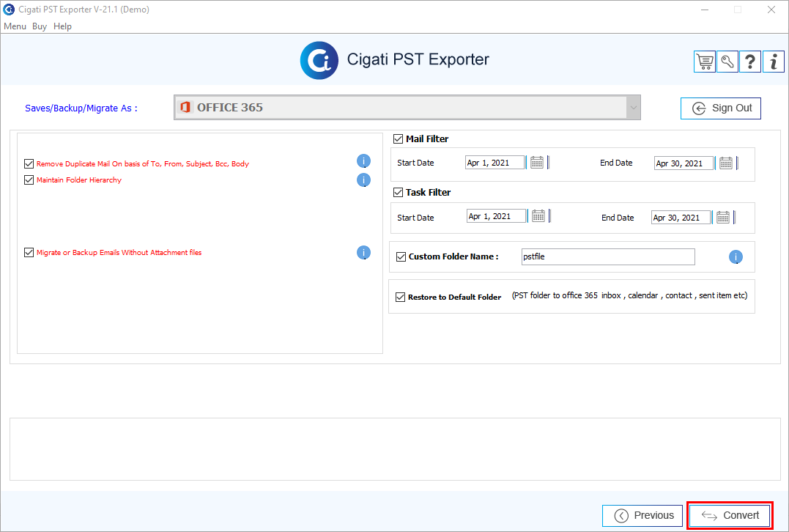Viewport: 789px width, 532px height.
Task: Click the Cigati logo in header
Action: 319,60
